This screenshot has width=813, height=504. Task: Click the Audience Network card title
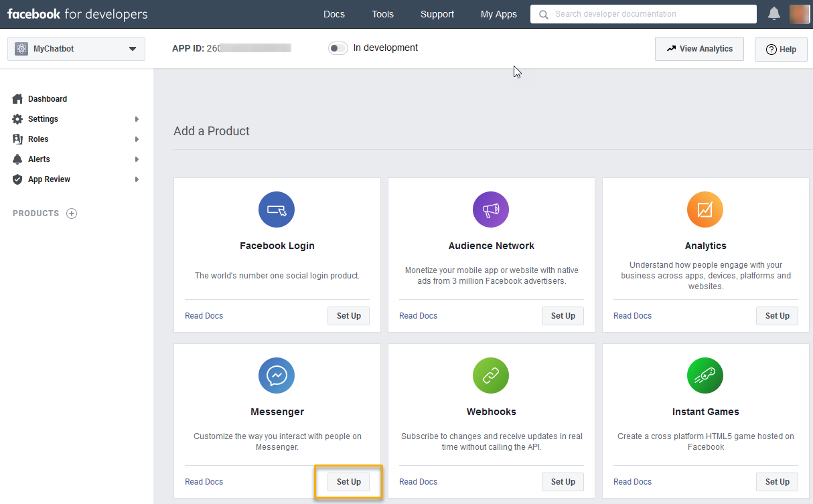[x=492, y=246]
